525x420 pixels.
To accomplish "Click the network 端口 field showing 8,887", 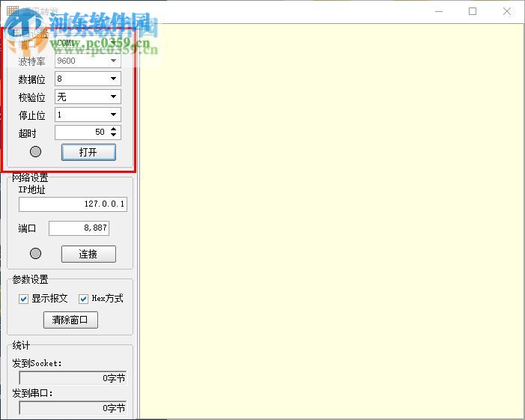I will (79, 228).
